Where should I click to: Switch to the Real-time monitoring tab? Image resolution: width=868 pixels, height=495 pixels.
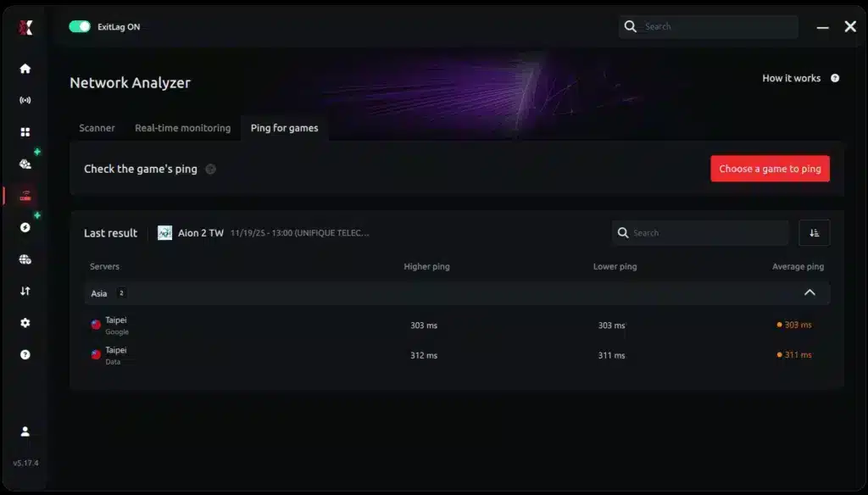pos(183,128)
